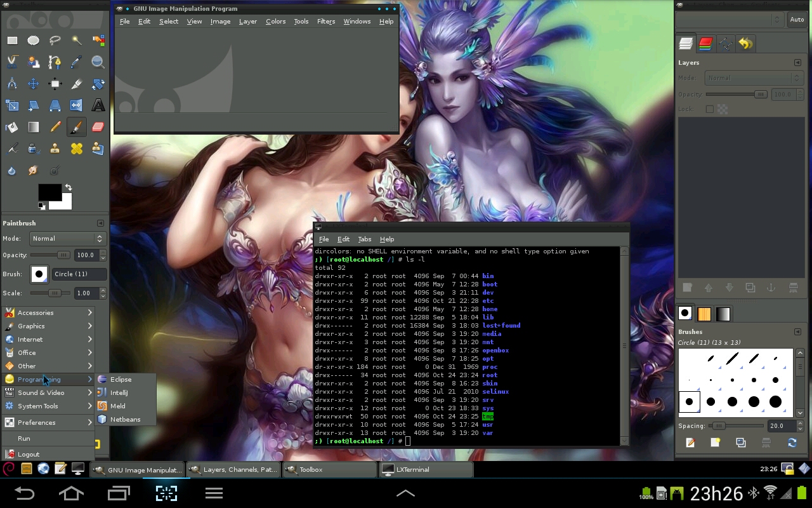
Task: Select the Fuzzy Select wand tool
Action: [x=76, y=40]
